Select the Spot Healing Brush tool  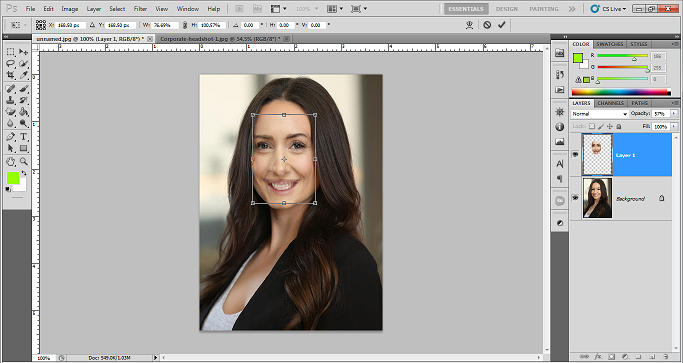[x=11, y=89]
